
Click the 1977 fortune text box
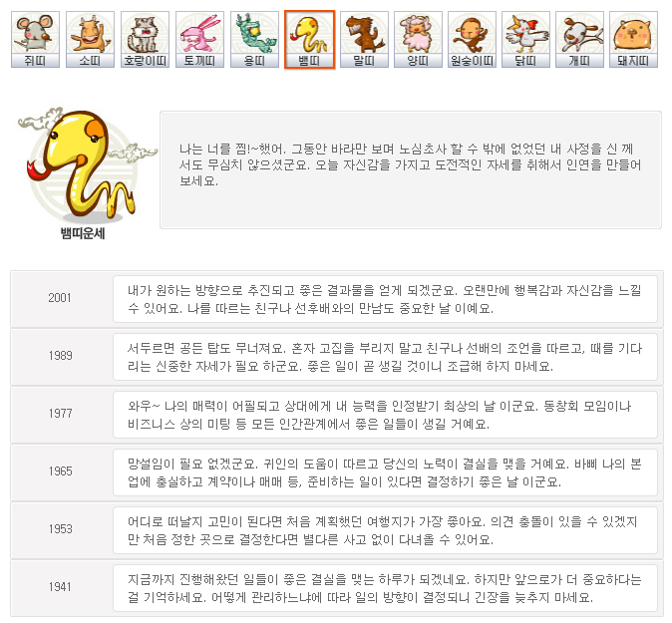[385, 415]
